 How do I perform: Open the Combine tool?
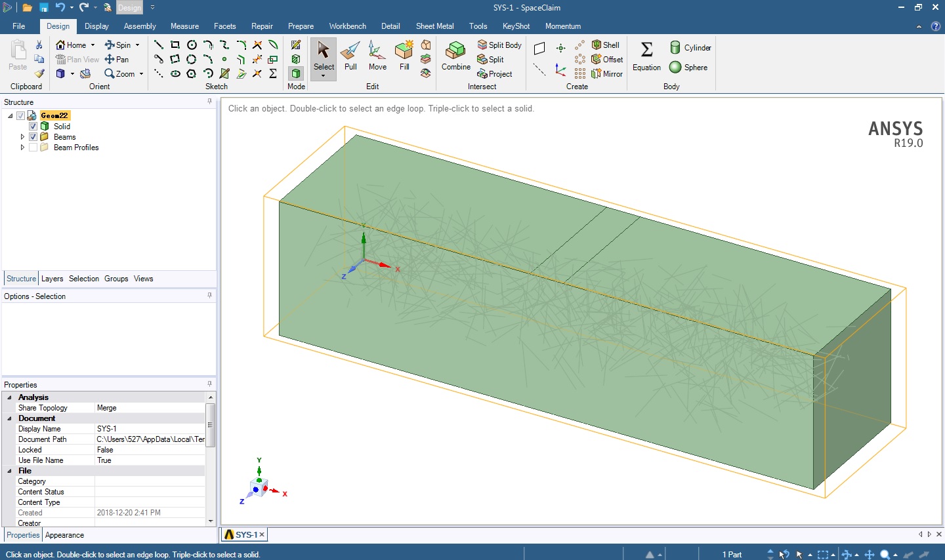pyautogui.click(x=455, y=56)
